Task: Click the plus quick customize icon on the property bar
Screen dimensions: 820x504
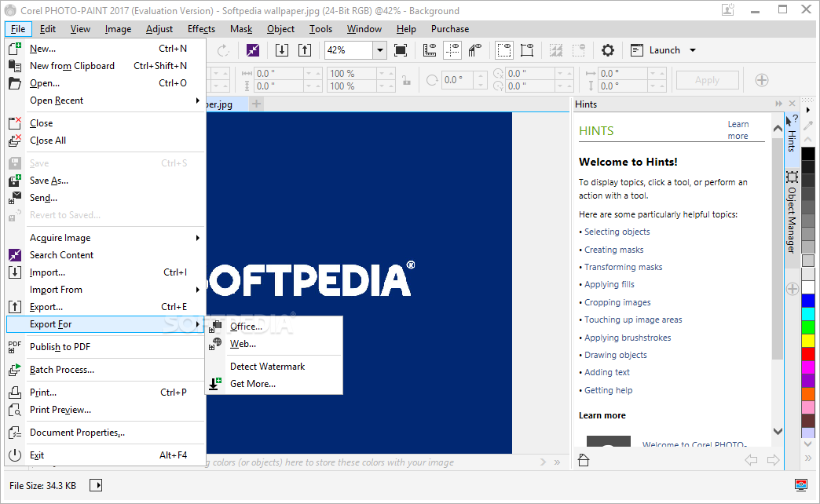Action: tap(762, 80)
